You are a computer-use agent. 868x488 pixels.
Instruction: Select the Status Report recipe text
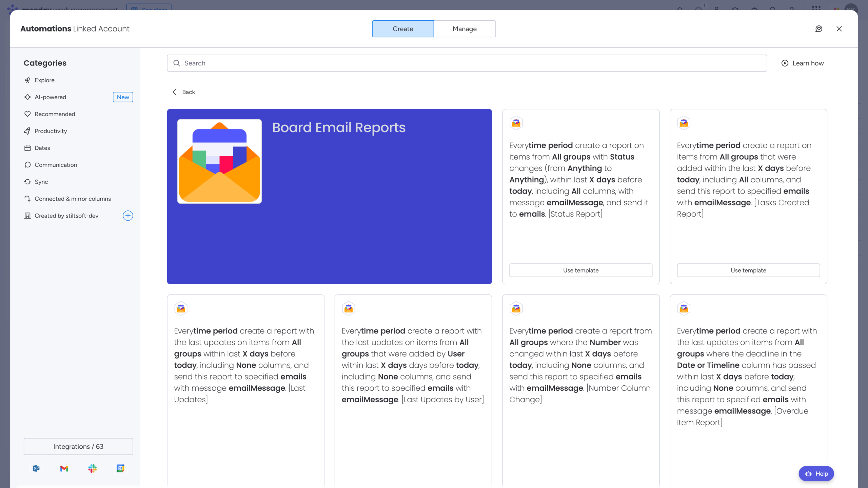click(579, 180)
